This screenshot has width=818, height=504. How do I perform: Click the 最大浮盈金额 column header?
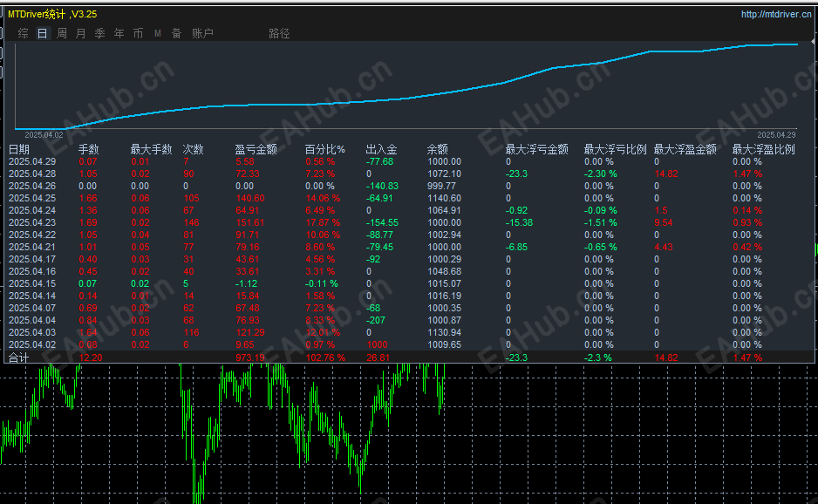[x=685, y=149]
